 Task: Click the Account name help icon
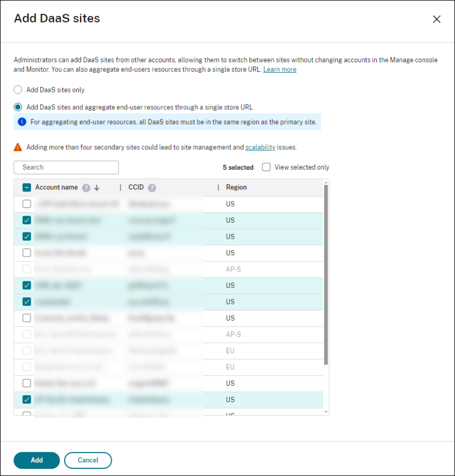pyautogui.click(x=86, y=188)
